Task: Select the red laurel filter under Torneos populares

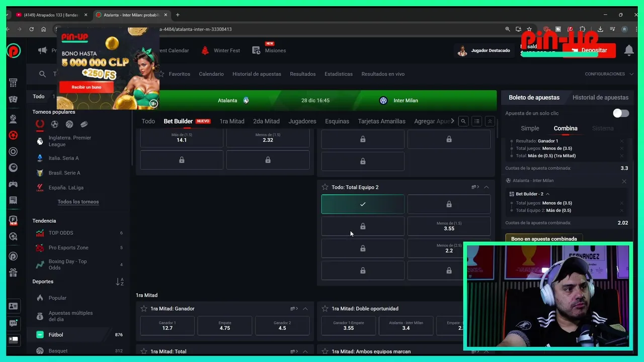Action: coord(40,124)
